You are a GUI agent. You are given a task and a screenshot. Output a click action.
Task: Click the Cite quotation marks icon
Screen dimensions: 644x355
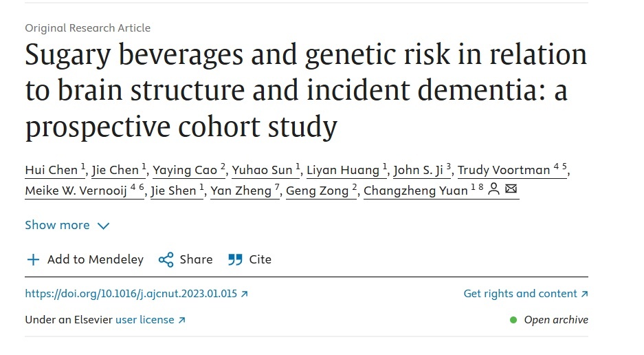[x=235, y=259]
